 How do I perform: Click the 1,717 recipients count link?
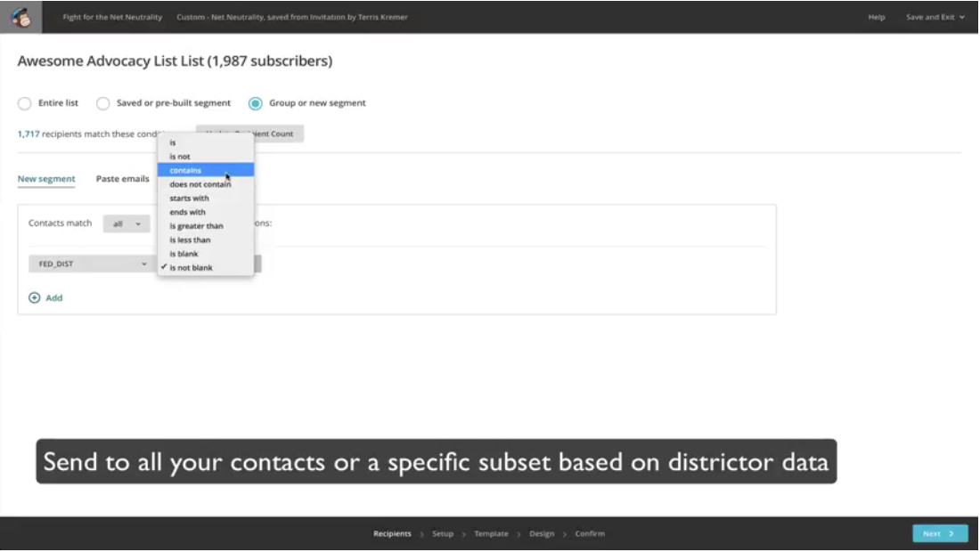29,134
